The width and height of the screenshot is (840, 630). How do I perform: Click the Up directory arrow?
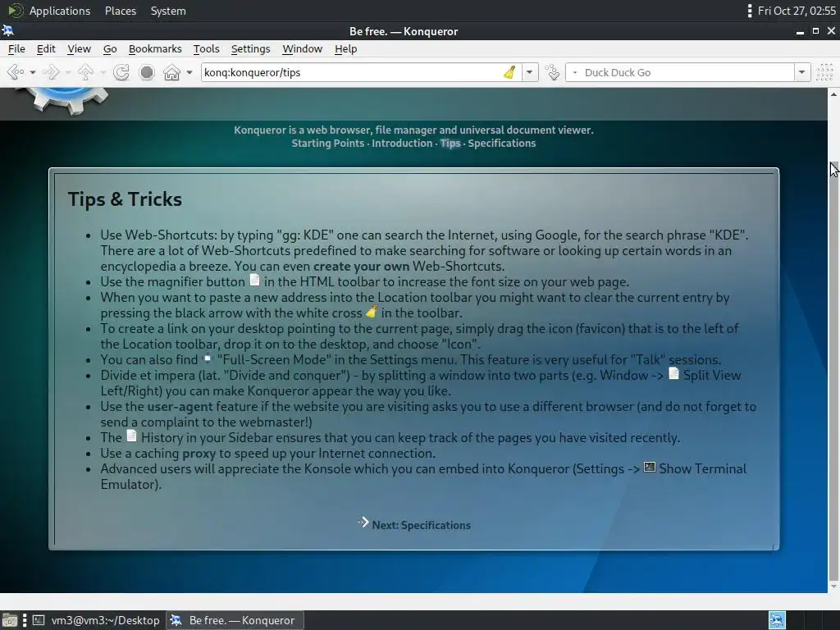click(85, 72)
